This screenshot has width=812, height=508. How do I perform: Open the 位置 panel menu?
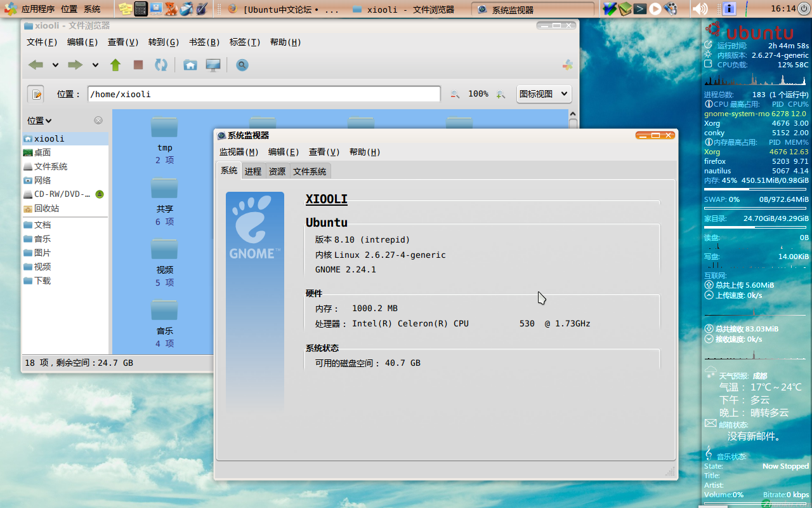pyautogui.click(x=69, y=9)
